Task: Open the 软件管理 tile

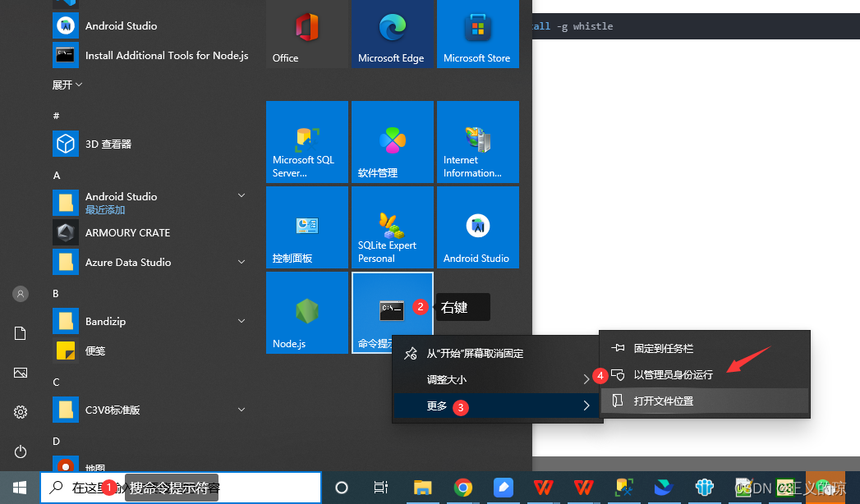Action: [393, 142]
